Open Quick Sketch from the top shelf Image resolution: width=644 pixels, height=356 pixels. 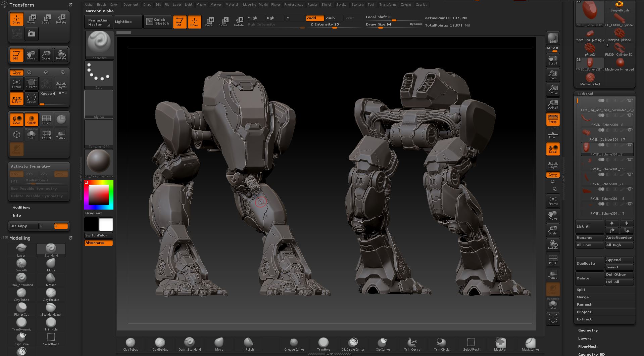pyautogui.click(x=157, y=21)
